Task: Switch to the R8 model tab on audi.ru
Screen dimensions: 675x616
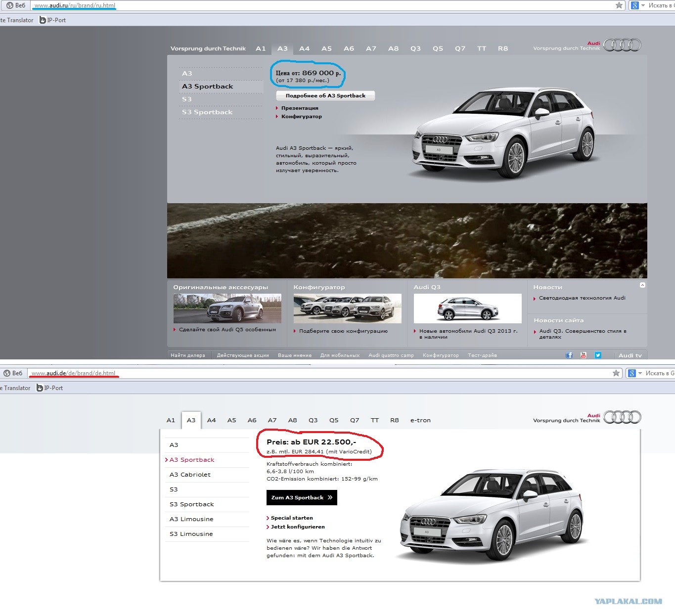Action: [x=503, y=48]
